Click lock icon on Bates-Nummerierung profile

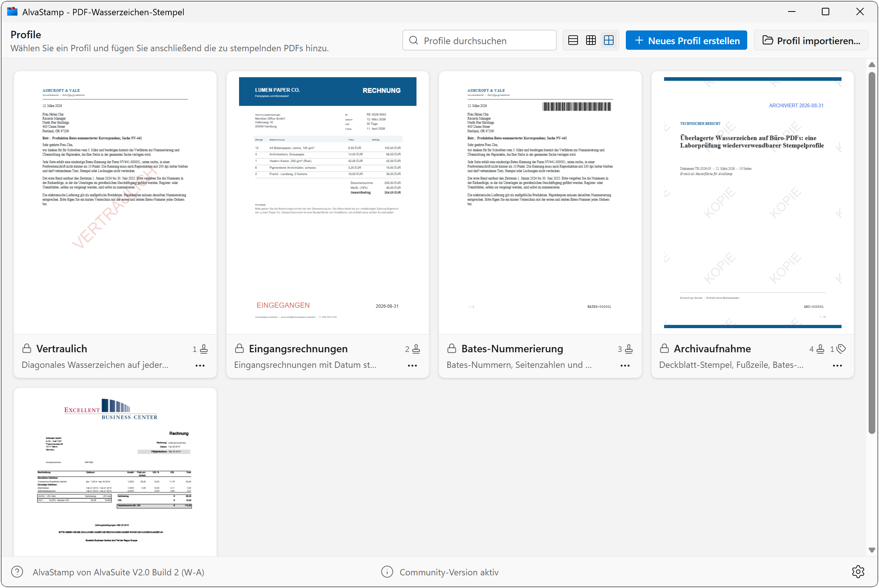(451, 348)
